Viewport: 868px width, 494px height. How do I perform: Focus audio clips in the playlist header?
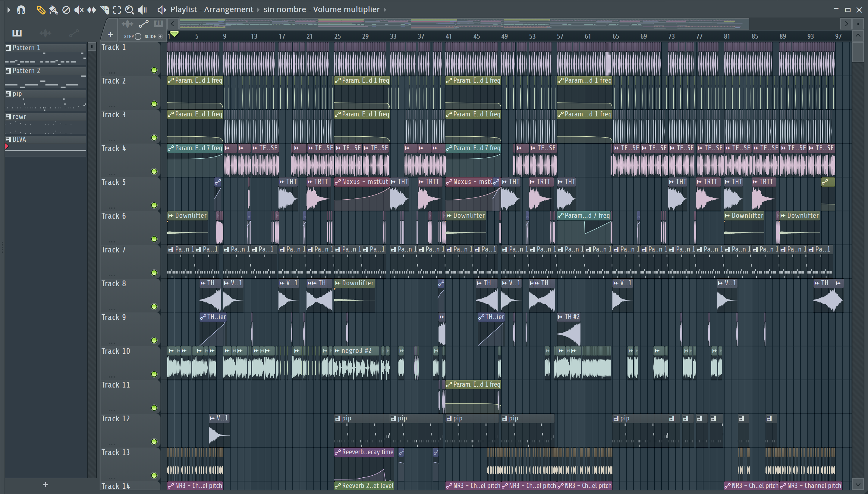(x=127, y=24)
